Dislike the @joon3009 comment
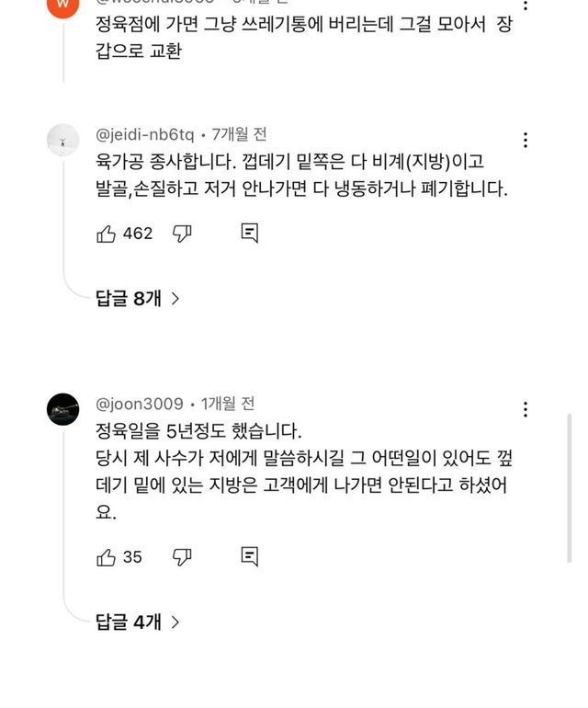 (182, 556)
